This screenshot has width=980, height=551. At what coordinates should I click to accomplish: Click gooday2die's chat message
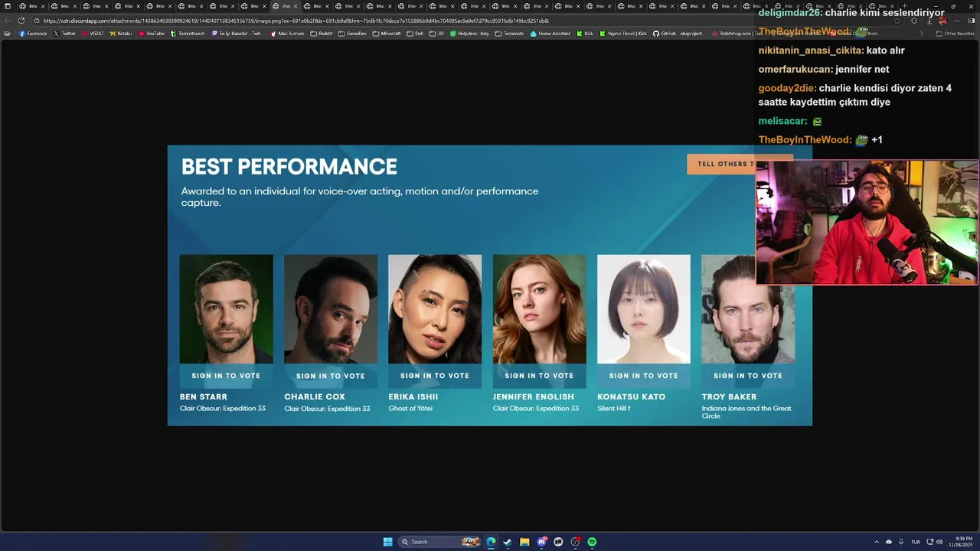pyautogui.click(x=855, y=95)
